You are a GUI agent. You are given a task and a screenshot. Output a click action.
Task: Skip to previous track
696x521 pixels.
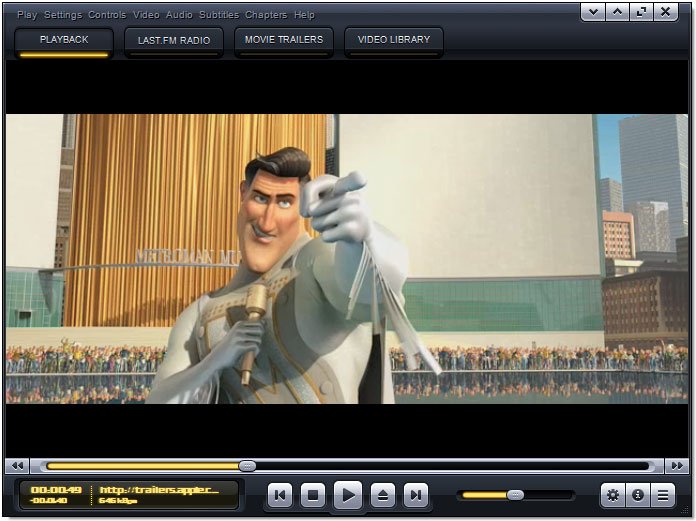click(x=280, y=494)
